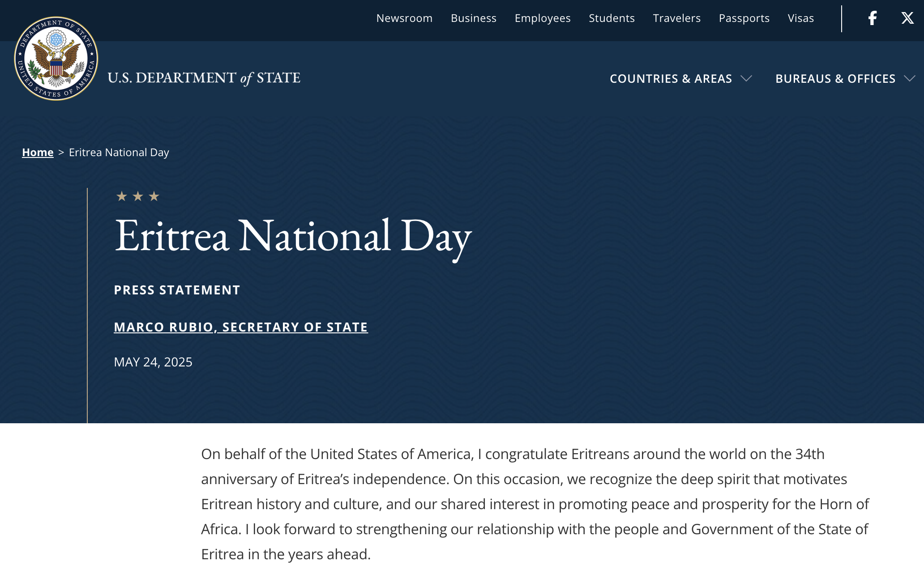Viewport: 924px width, 587px height.
Task: Click the Visas navigation item
Action: [800, 18]
